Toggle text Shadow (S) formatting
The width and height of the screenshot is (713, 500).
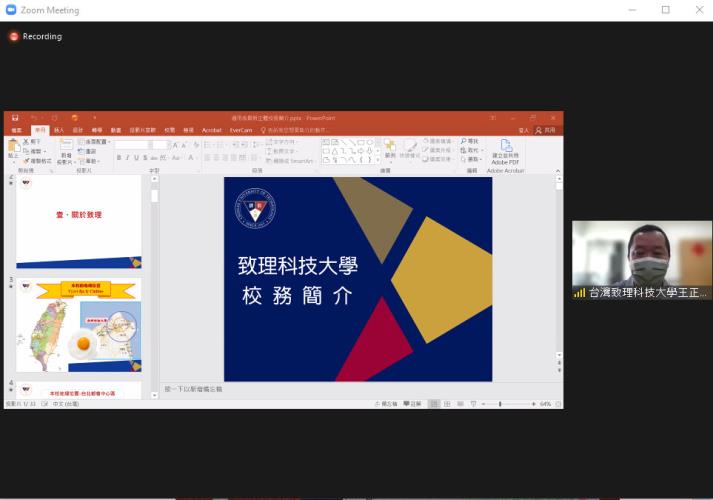click(x=145, y=158)
